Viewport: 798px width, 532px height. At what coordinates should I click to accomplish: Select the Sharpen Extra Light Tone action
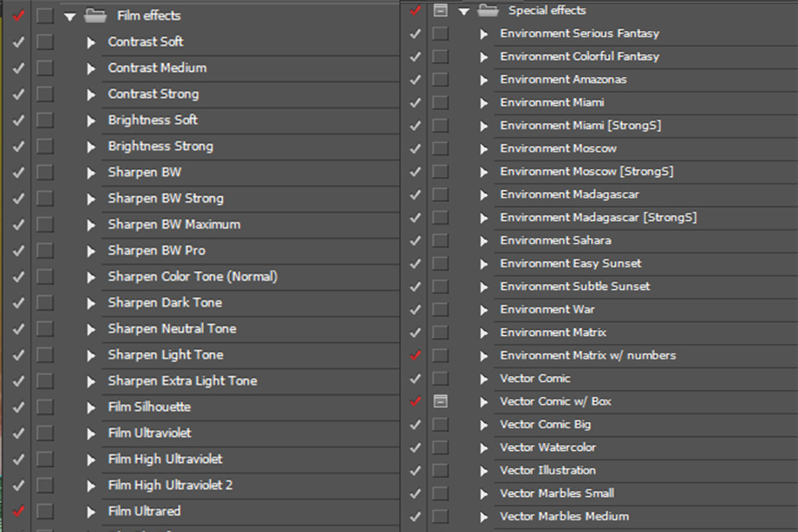coord(182,381)
